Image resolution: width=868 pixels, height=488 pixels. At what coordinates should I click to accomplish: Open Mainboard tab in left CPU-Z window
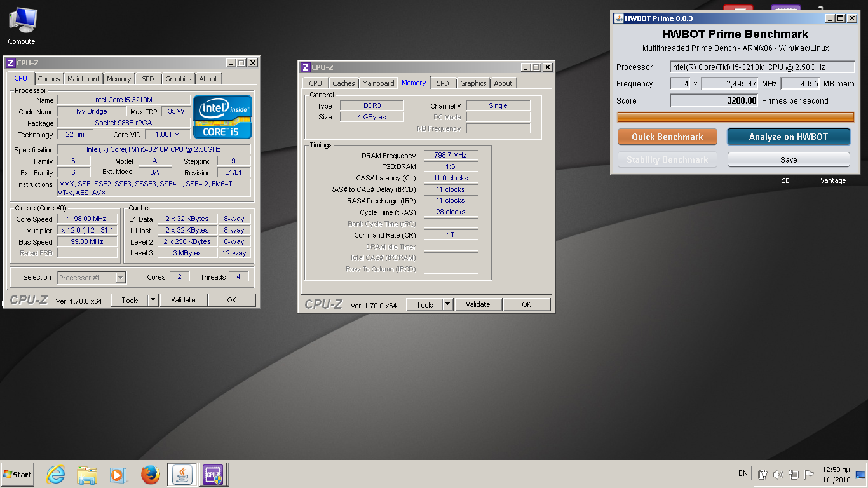pyautogui.click(x=83, y=79)
